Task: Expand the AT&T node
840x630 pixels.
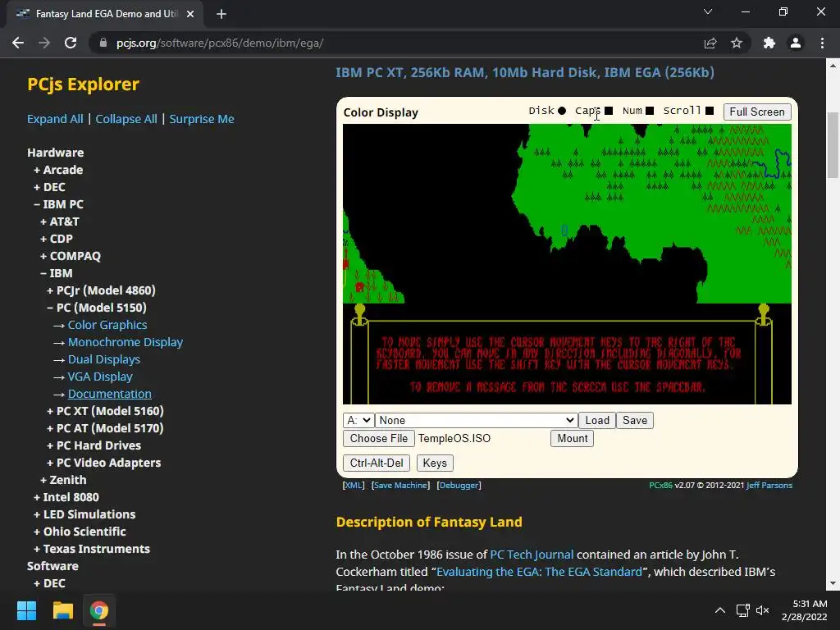Action: tap(59, 221)
